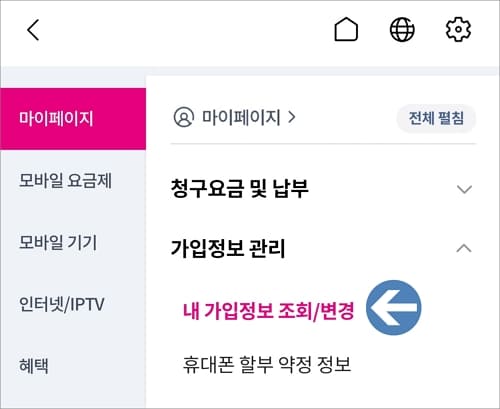
Task: Expand all with 전체 펼침 button
Action: coord(436,118)
